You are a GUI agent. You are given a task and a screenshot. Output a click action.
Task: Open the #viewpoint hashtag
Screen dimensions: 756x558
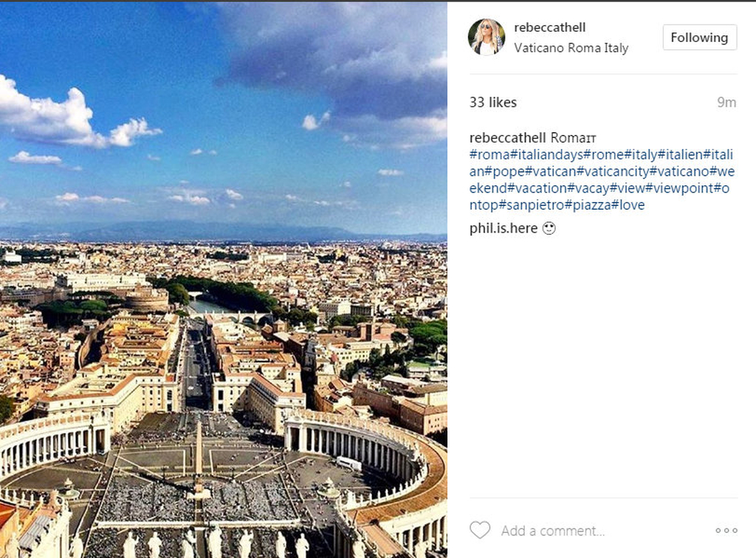coord(679,188)
